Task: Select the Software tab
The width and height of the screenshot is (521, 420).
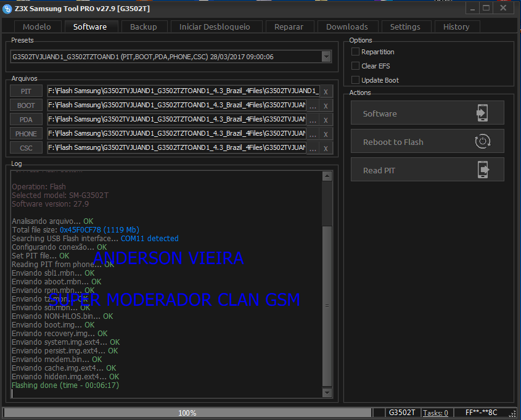Action: (90, 27)
